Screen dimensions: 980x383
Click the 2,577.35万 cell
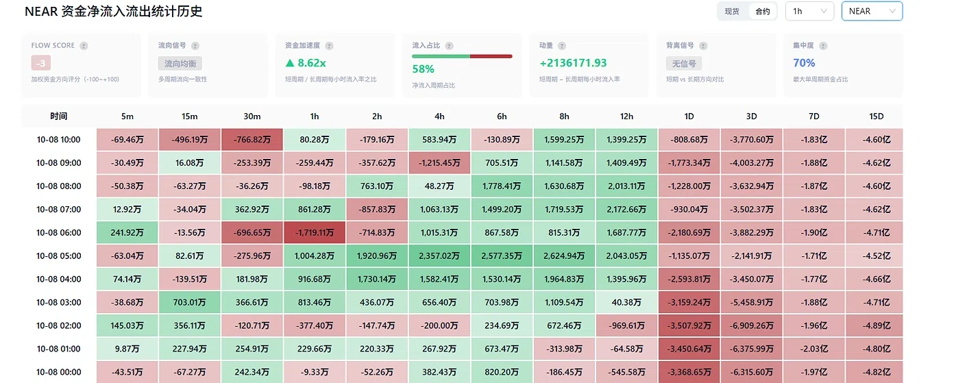[502, 256]
